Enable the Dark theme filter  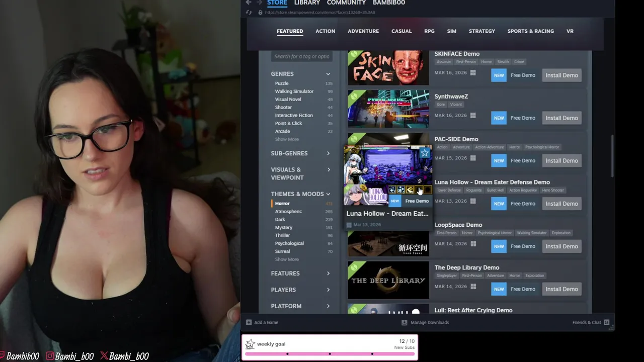coord(280,220)
